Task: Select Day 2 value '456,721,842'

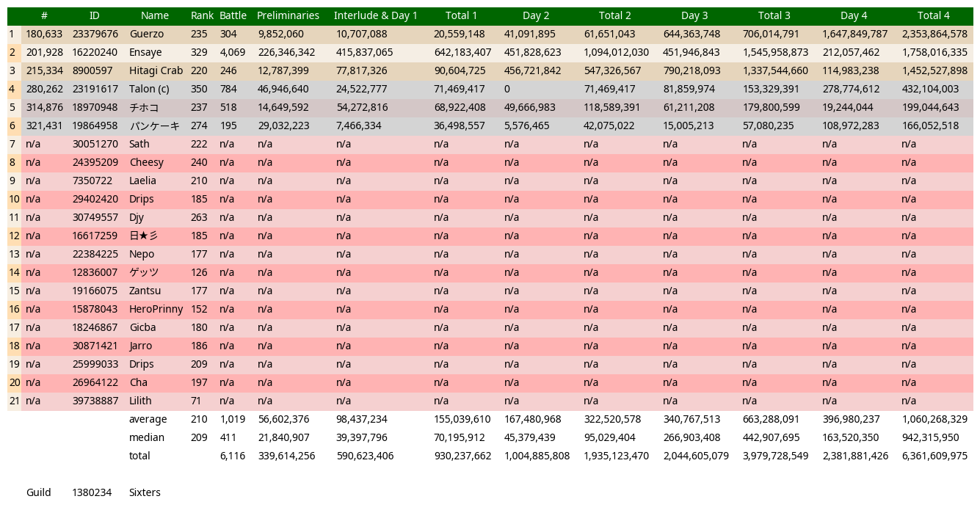Action: [532, 70]
